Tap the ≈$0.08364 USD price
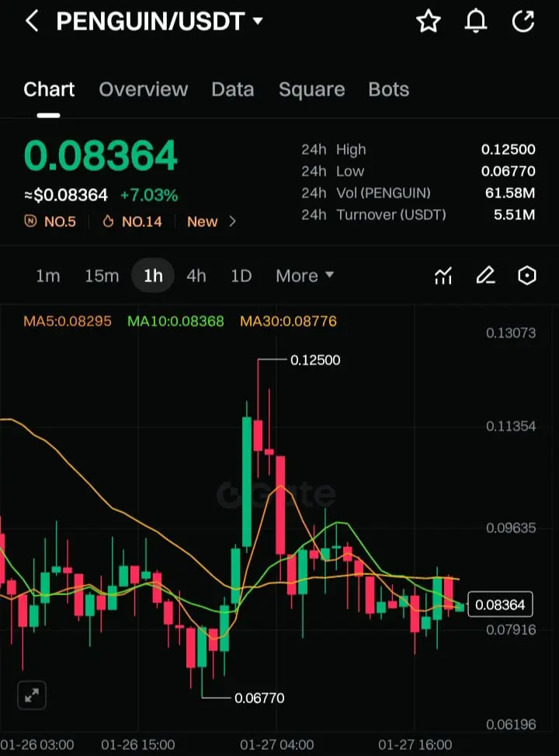 pyautogui.click(x=66, y=195)
